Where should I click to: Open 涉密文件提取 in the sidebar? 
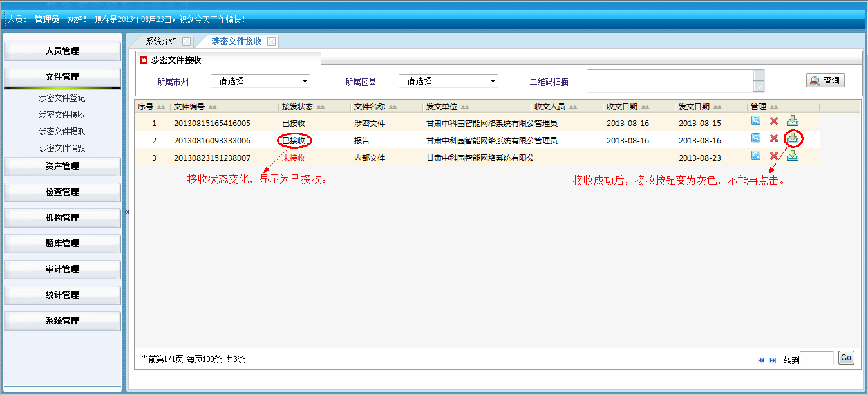(62, 131)
